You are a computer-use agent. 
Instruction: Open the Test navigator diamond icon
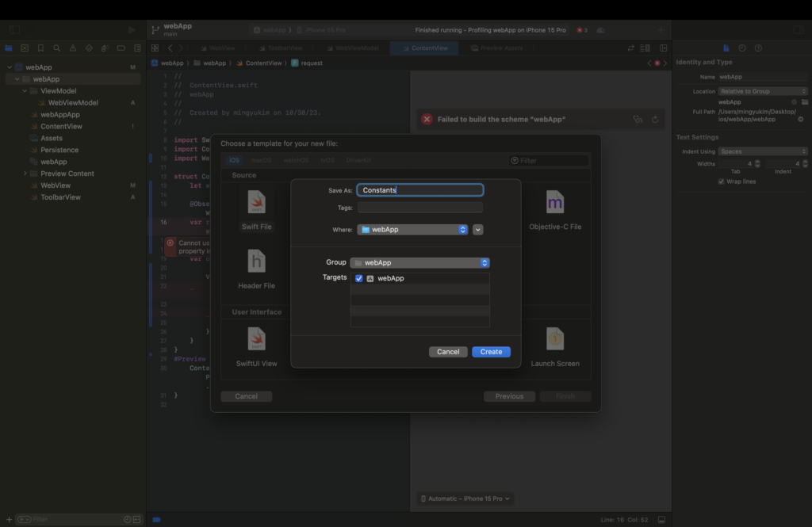(89, 48)
